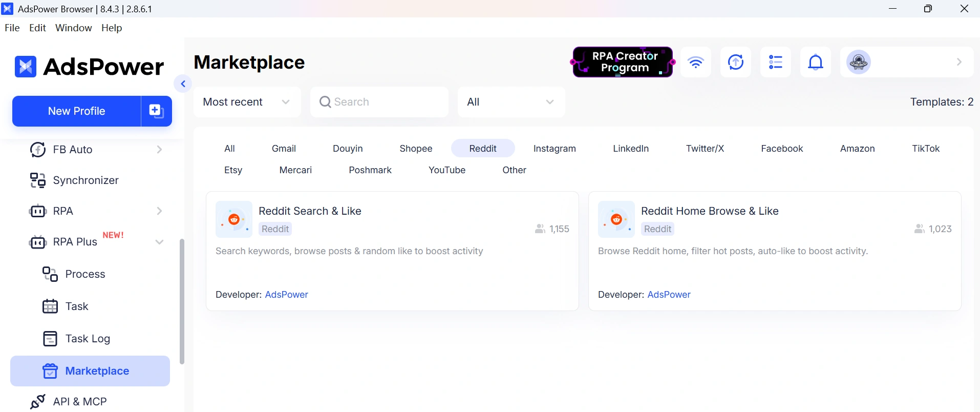The image size is (980, 412).
Task: Open the Most recent sort dropdown
Action: [247, 102]
